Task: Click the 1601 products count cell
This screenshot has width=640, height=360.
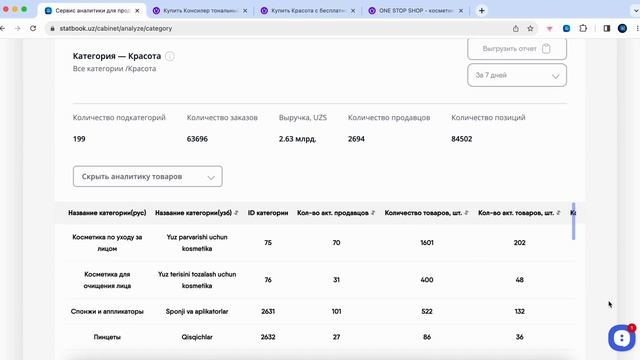Action: point(427,243)
